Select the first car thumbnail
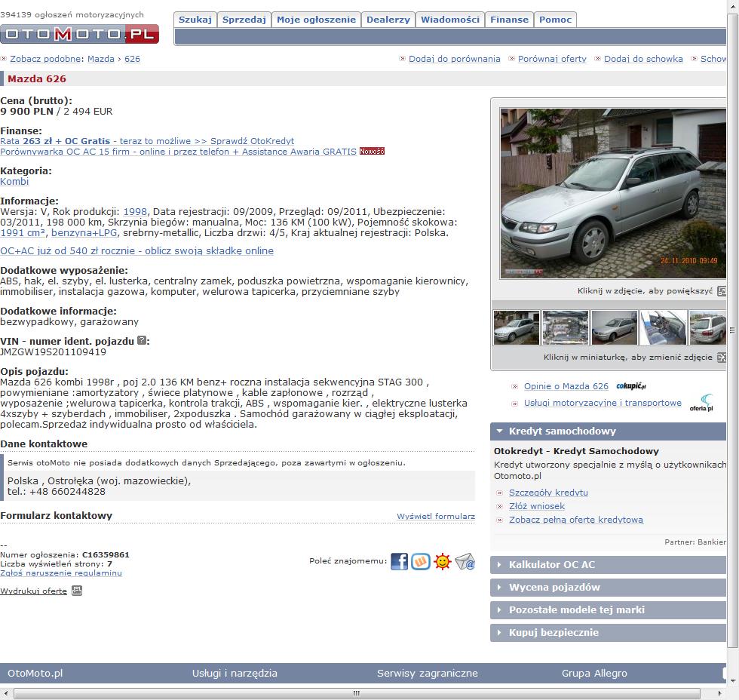 click(x=517, y=327)
